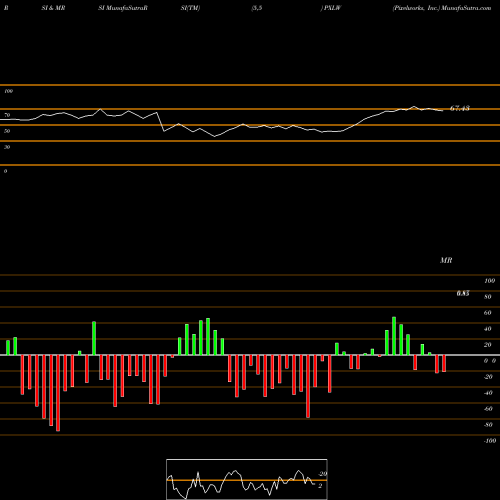
Task: Click the MR axis label -100
Action: [x=490, y=441]
